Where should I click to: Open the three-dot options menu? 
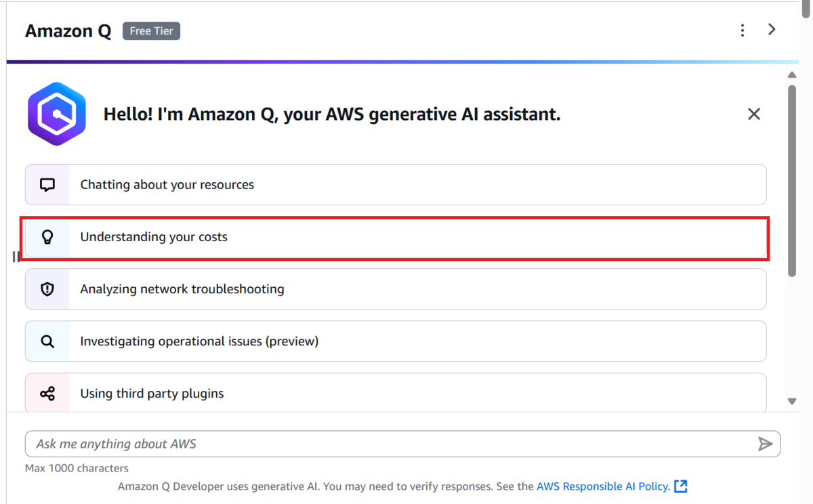(743, 30)
